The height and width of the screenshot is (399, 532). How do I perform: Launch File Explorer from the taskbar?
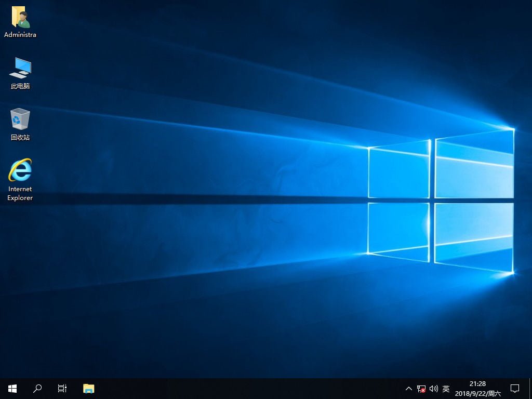click(89, 388)
